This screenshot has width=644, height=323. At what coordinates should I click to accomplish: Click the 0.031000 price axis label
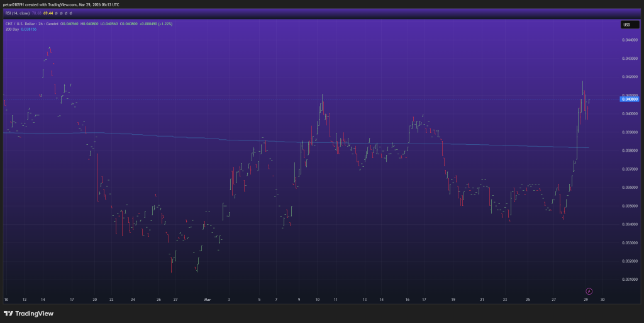click(x=630, y=279)
